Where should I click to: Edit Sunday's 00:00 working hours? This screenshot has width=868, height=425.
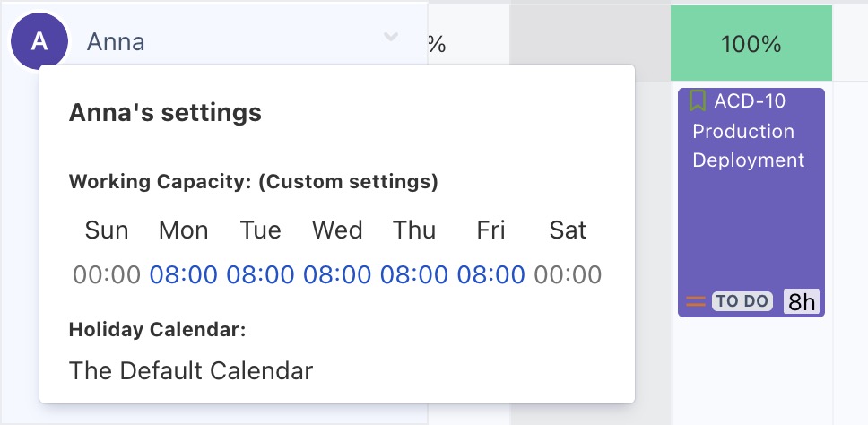pos(107,274)
